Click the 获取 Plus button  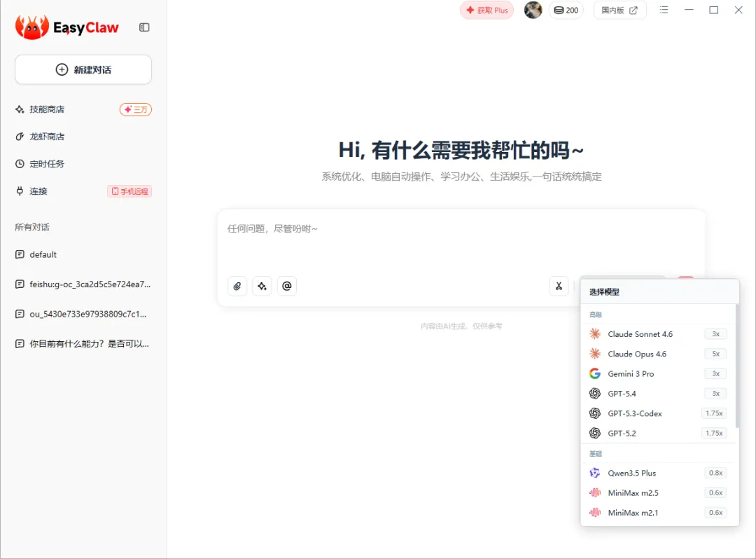point(487,10)
